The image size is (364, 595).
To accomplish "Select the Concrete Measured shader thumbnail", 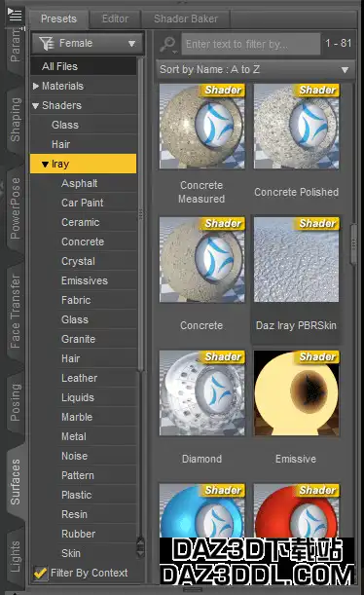I will tap(202, 127).
